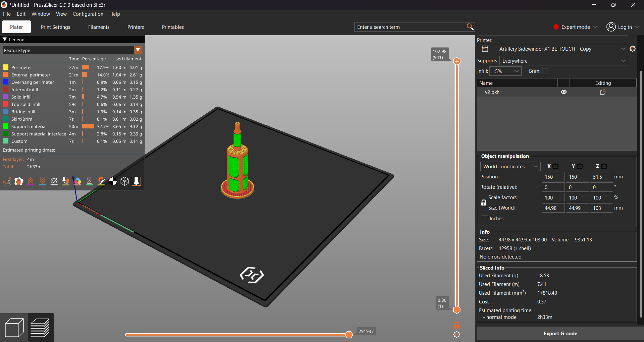This screenshot has height=342, width=644.
Task: Open layer slider settings cog
Action: [x=457, y=334]
